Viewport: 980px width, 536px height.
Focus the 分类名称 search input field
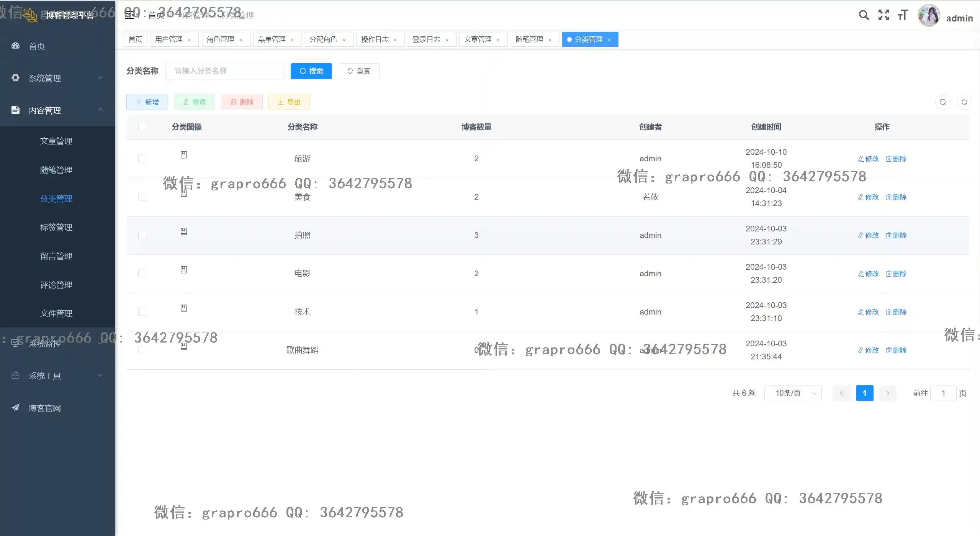pyautogui.click(x=225, y=71)
